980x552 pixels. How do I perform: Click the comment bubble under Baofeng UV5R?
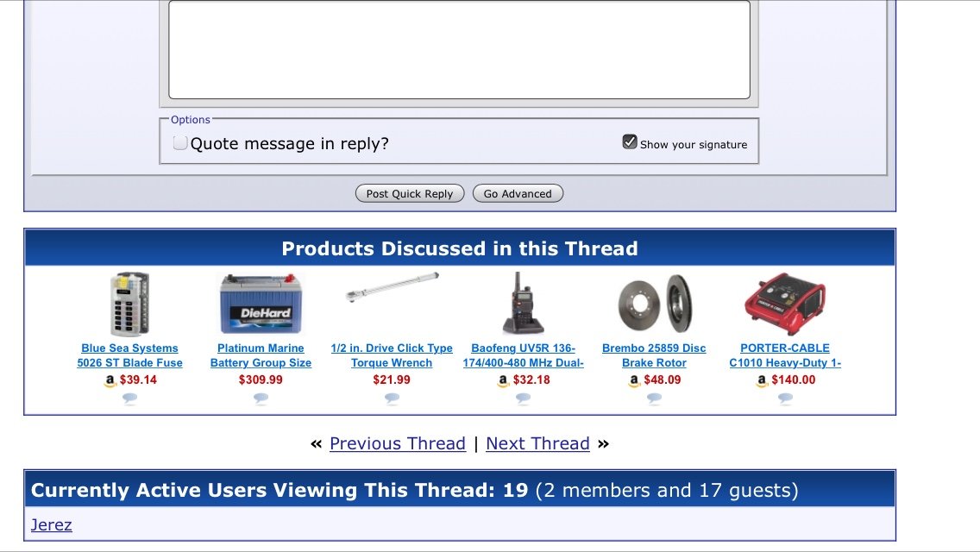[523, 398]
